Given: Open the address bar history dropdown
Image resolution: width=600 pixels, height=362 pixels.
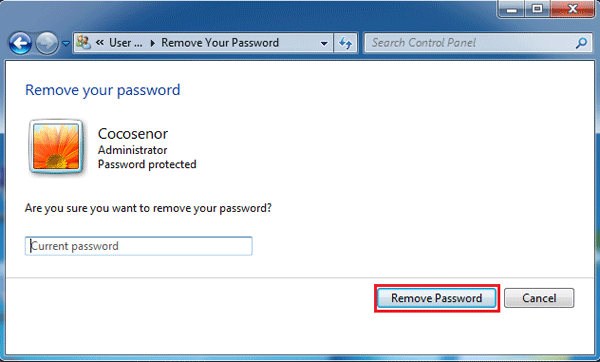Looking at the screenshot, I should (x=324, y=43).
